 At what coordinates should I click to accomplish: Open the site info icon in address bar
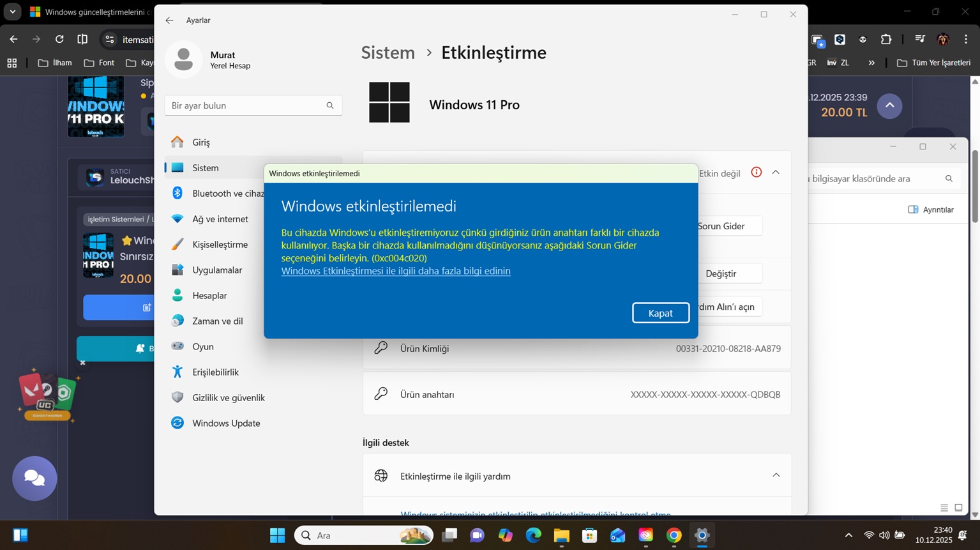coord(110,40)
